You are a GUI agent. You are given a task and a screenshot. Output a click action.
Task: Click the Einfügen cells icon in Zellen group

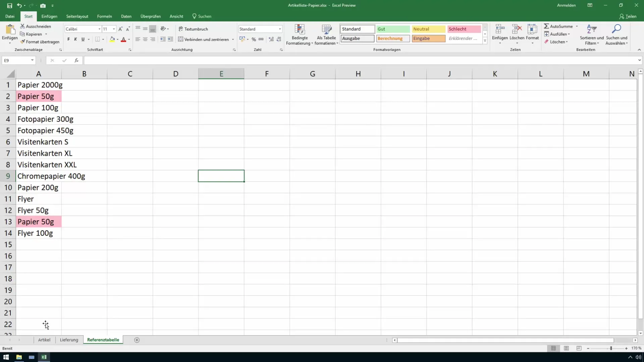(x=500, y=34)
